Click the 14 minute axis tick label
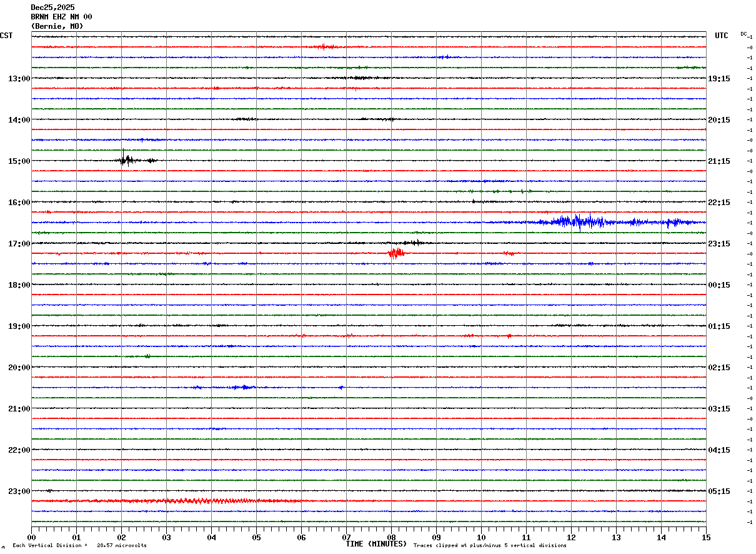756x554 pixels. pyautogui.click(x=661, y=537)
